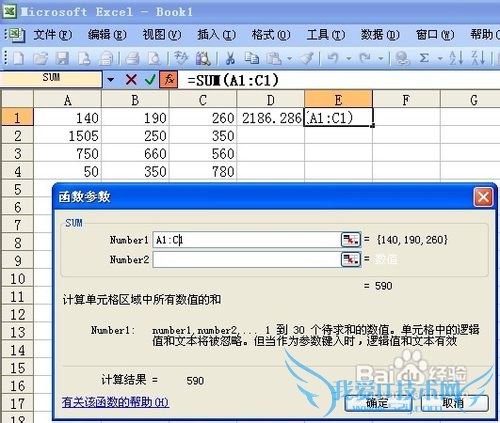Select column A header
The height and width of the screenshot is (423, 500).
68,100
